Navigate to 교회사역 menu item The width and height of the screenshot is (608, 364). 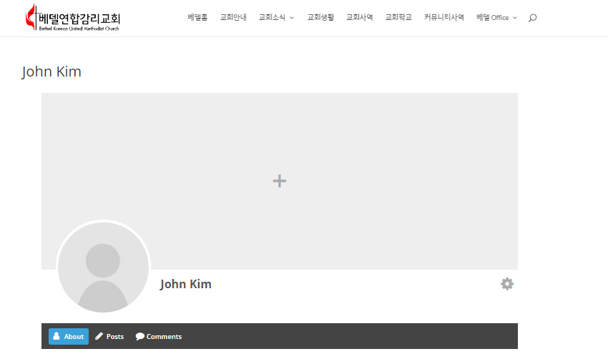click(x=359, y=17)
